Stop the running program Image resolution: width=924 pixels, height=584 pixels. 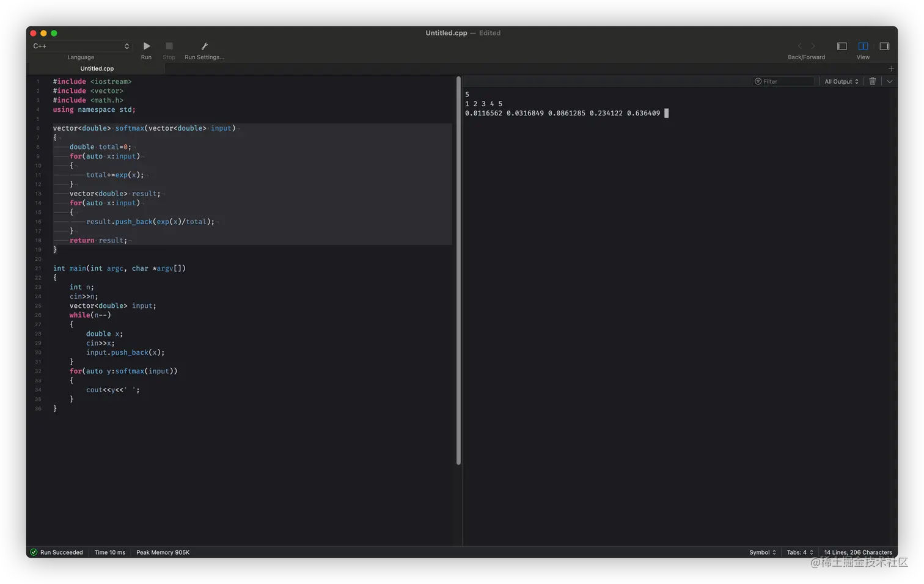point(169,46)
